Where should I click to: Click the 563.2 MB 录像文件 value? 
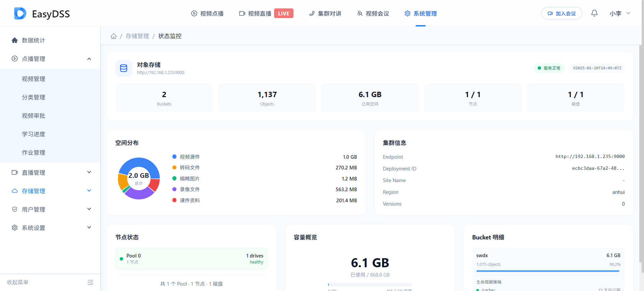(346, 189)
